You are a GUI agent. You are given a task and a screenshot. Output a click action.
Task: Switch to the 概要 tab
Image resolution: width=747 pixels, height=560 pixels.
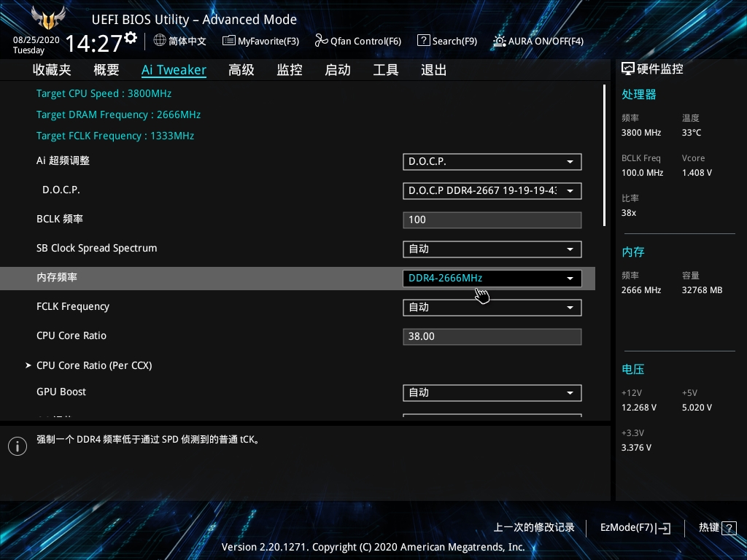tap(107, 70)
